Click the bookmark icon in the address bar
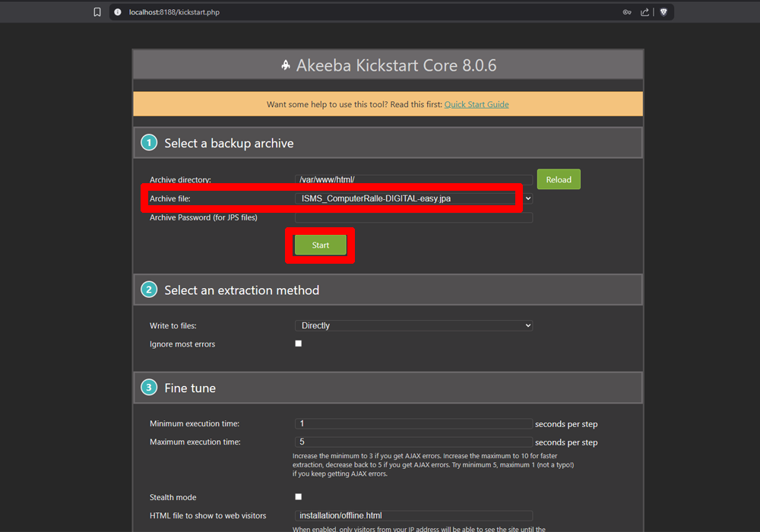 [x=97, y=12]
